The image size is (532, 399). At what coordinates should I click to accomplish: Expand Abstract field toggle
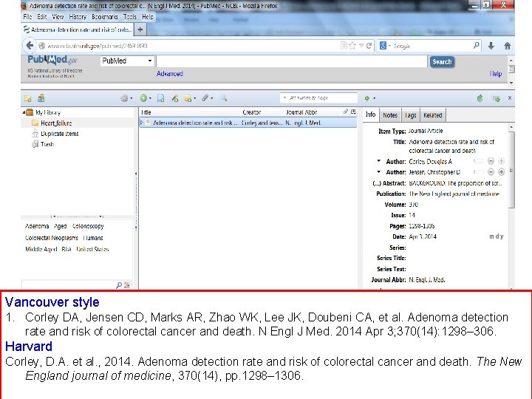(377, 183)
